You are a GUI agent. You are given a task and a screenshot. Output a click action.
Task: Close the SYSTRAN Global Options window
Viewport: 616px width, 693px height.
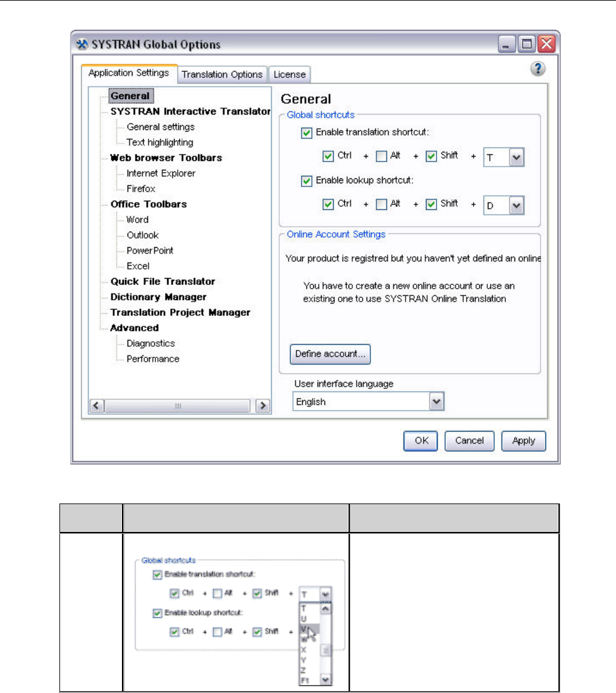[547, 44]
